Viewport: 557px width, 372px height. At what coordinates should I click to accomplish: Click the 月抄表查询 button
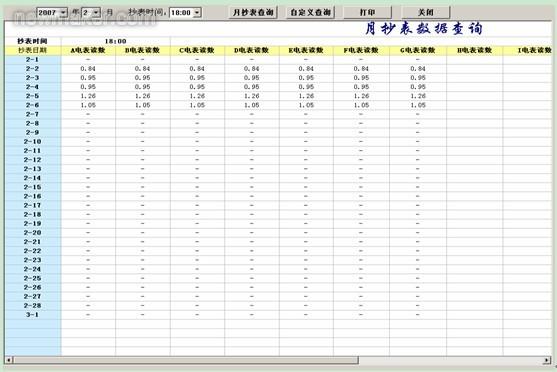[x=253, y=12]
